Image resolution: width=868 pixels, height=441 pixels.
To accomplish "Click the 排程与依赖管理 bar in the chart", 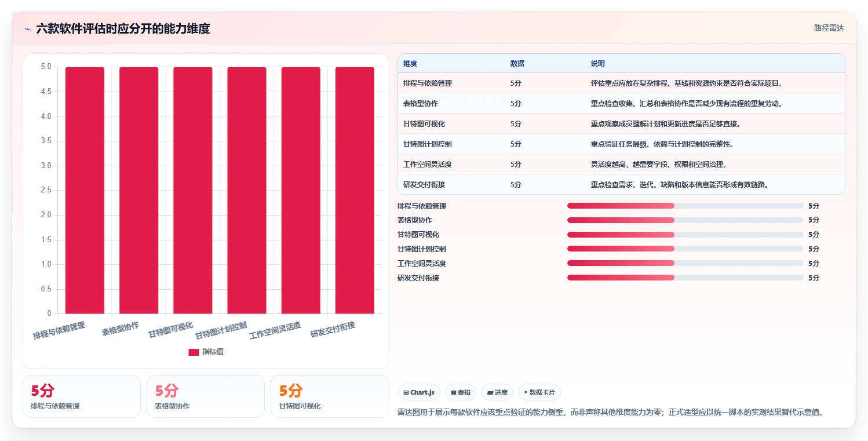I will coord(85,190).
